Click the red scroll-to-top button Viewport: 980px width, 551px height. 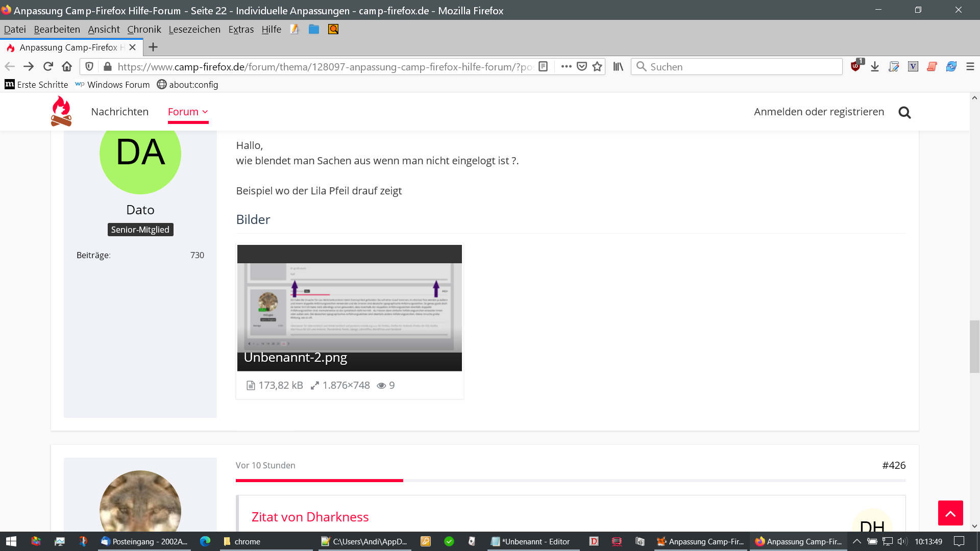950,513
